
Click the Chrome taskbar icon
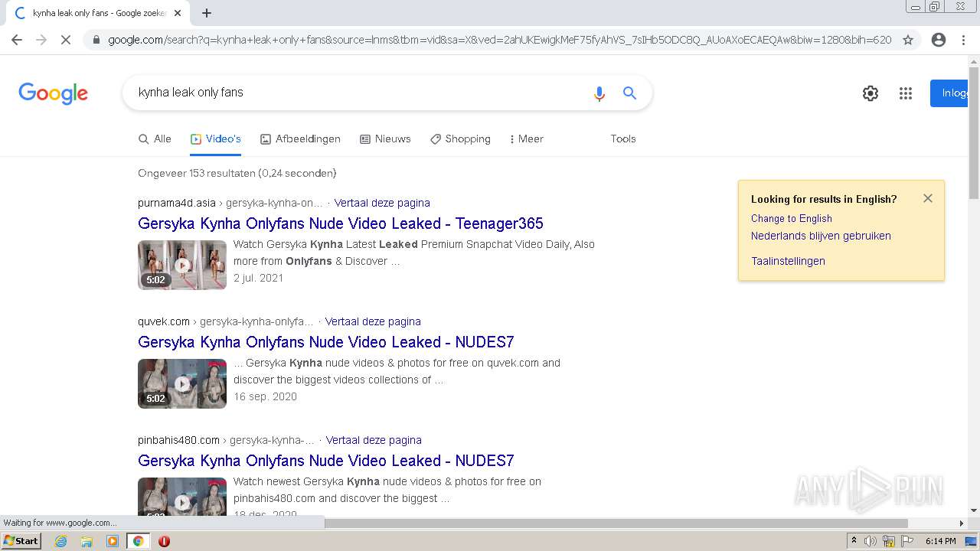pos(138,541)
